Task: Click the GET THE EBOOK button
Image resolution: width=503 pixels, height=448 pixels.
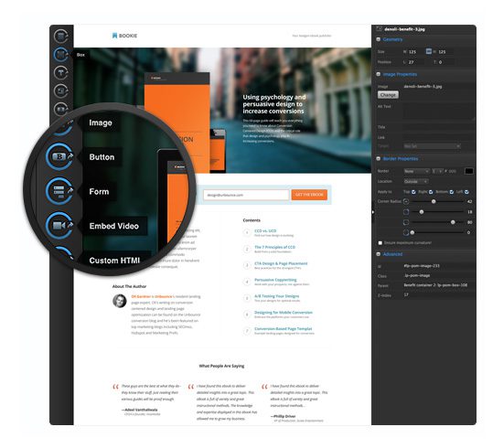Action: 309,195
